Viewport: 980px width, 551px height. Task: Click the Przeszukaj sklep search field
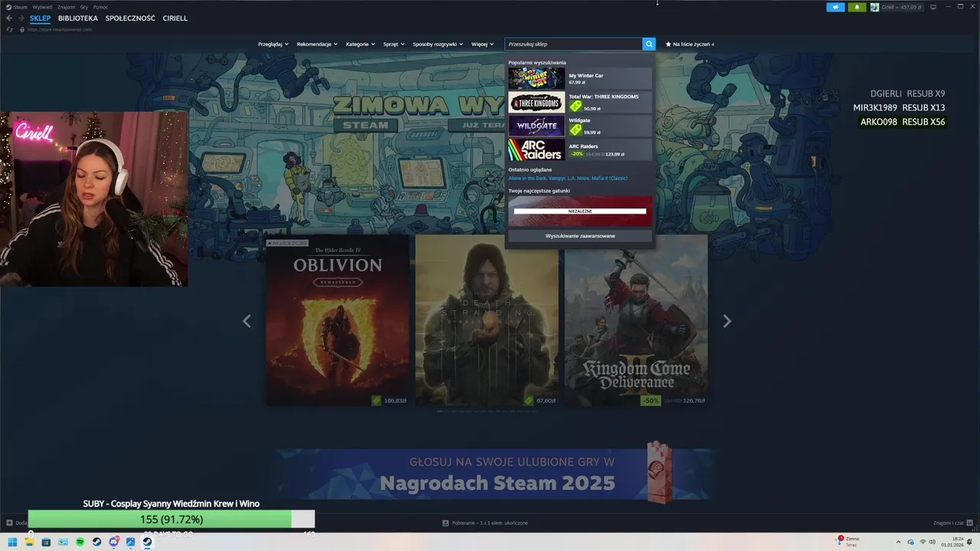click(x=573, y=44)
